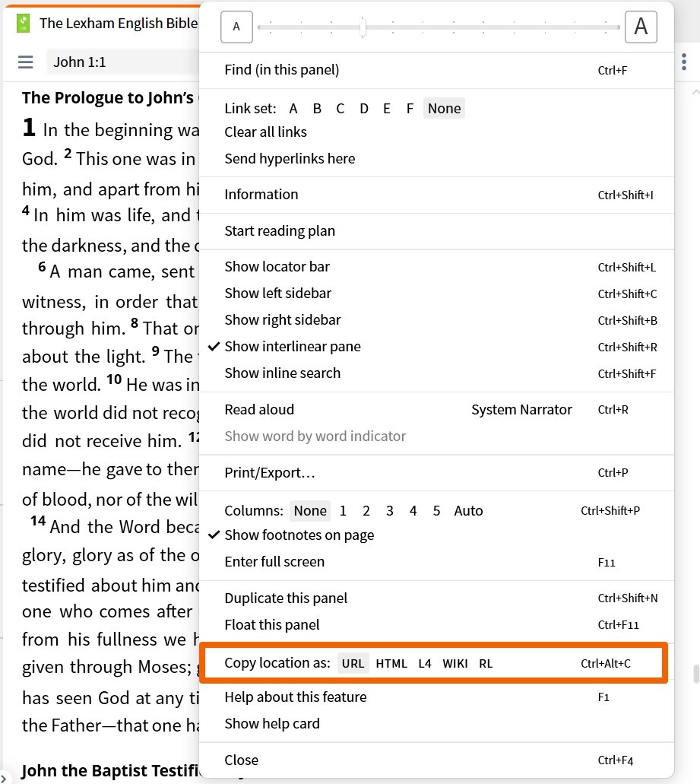
Task: Set Columns to Auto
Action: click(469, 511)
